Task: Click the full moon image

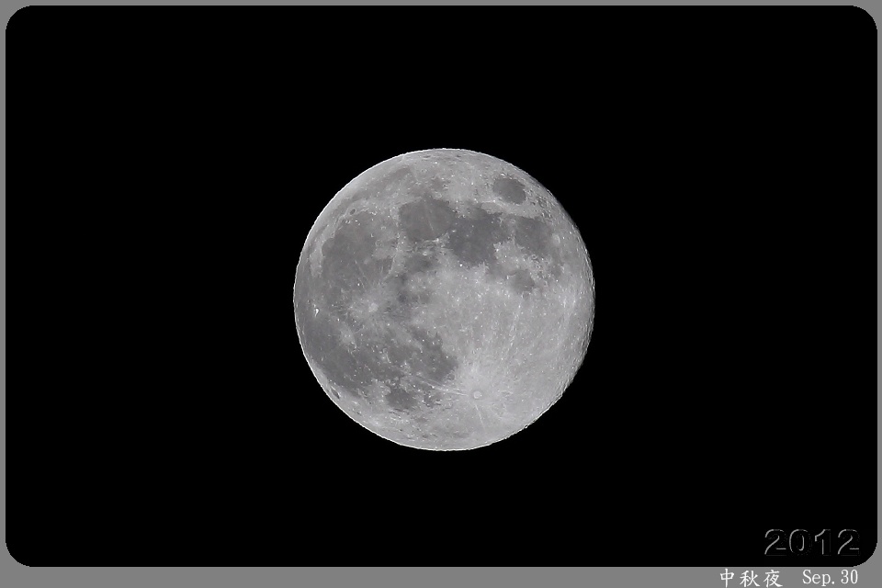Action: click(x=444, y=300)
